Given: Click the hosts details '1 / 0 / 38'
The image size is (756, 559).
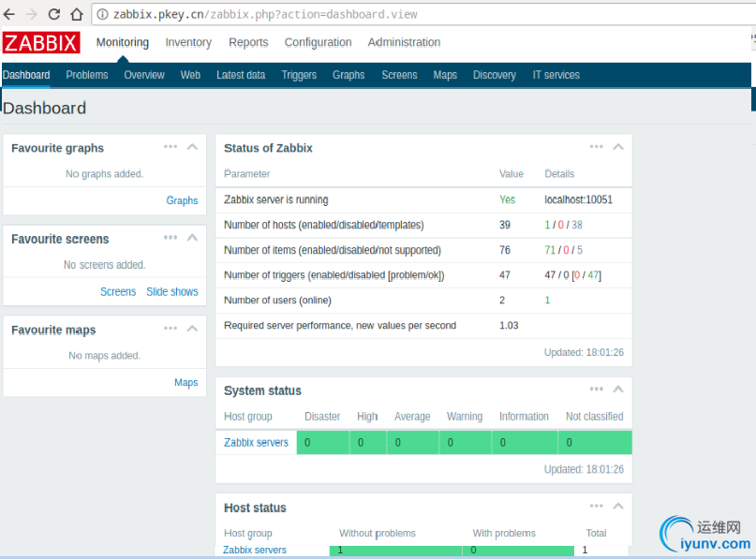Looking at the screenshot, I should pos(564,225).
